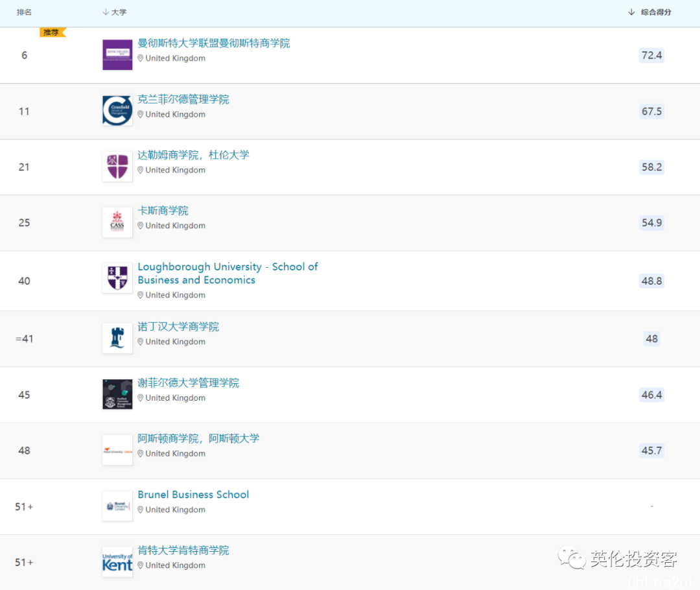Select the score 48.8
700x590 pixels.
point(652,281)
